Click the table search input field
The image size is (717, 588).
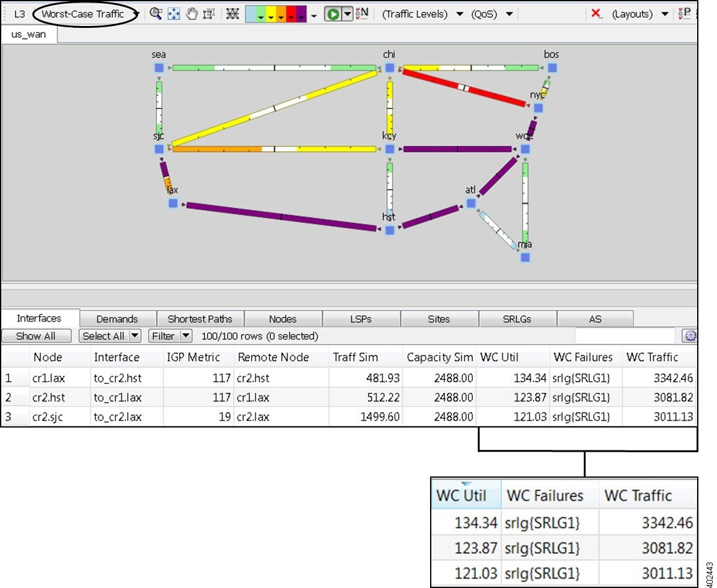(625, 336)
